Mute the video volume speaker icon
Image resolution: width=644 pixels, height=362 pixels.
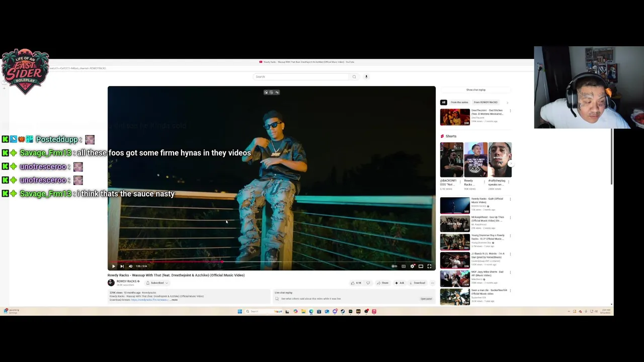click(130, 266)
